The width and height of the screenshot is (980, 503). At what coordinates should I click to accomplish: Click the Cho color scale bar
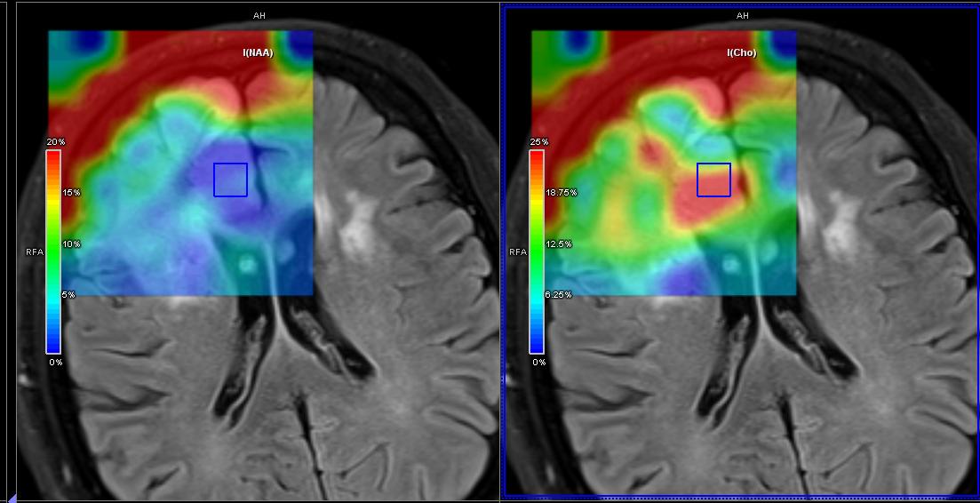[x=537, y=251]
